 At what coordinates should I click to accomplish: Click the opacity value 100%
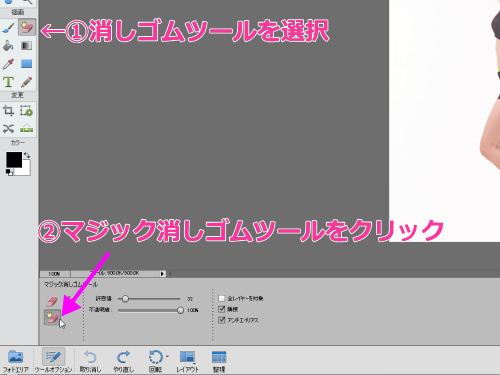click(193, 310)
